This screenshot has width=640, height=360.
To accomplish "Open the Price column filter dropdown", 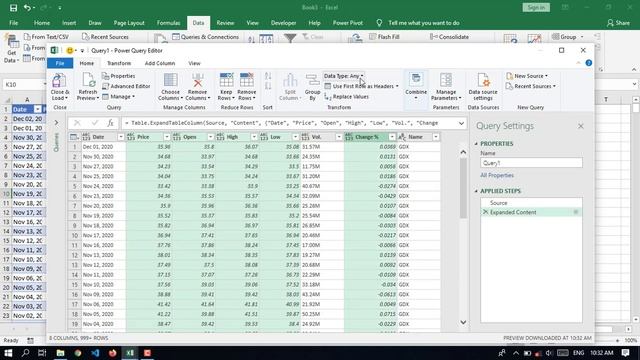I will tap(167, 137).
